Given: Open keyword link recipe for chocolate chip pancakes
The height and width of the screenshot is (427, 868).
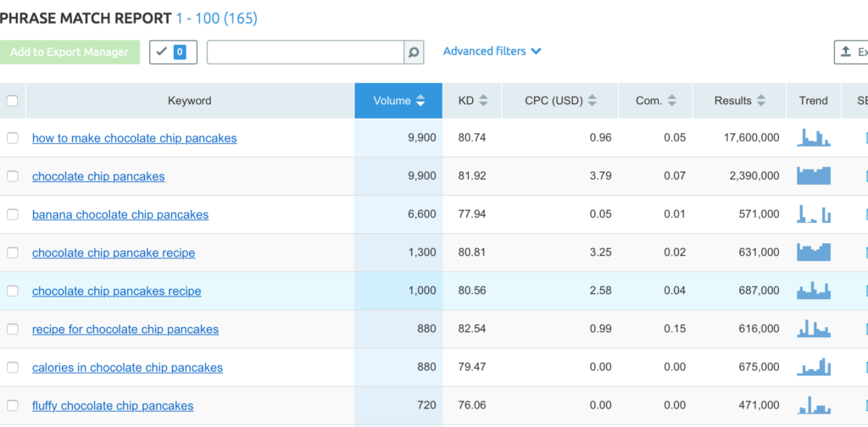Looking at the screenshot, I should coord(125,329).
